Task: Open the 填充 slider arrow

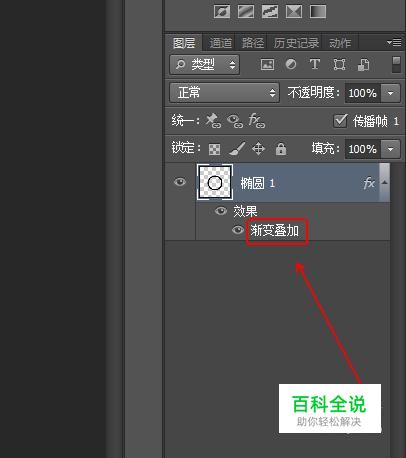Action: (390, 149)
